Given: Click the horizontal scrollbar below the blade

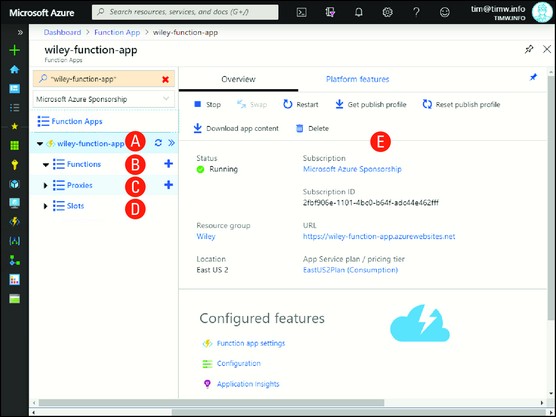Looking at the screenshot, I should click(x=211, y=403).
